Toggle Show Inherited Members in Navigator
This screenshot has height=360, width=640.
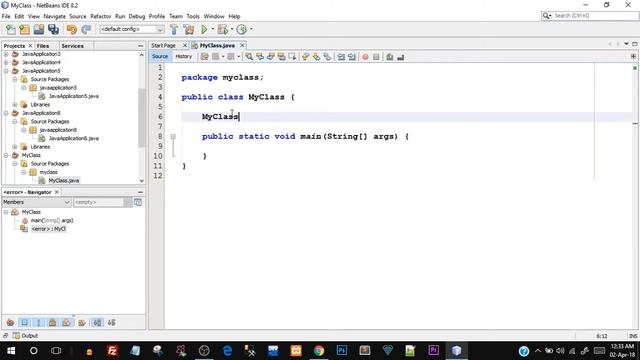(x=10, y=322)
